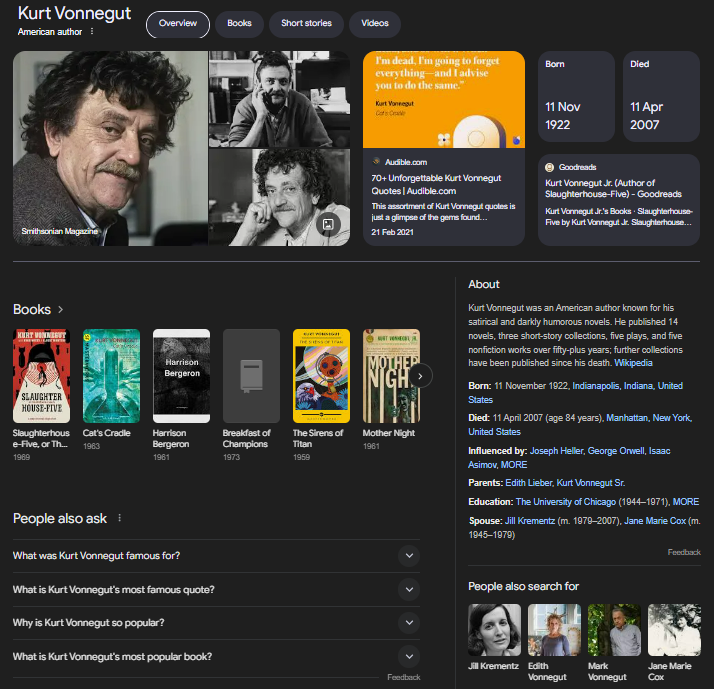Screen dimensions: 714x689
Task: Select the Harrison Bergeron book cover
Action: [182, 376]
